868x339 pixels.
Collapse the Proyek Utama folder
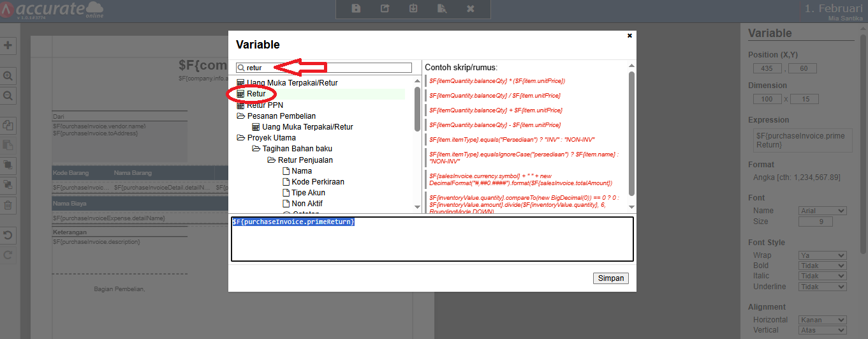[241, 138]
